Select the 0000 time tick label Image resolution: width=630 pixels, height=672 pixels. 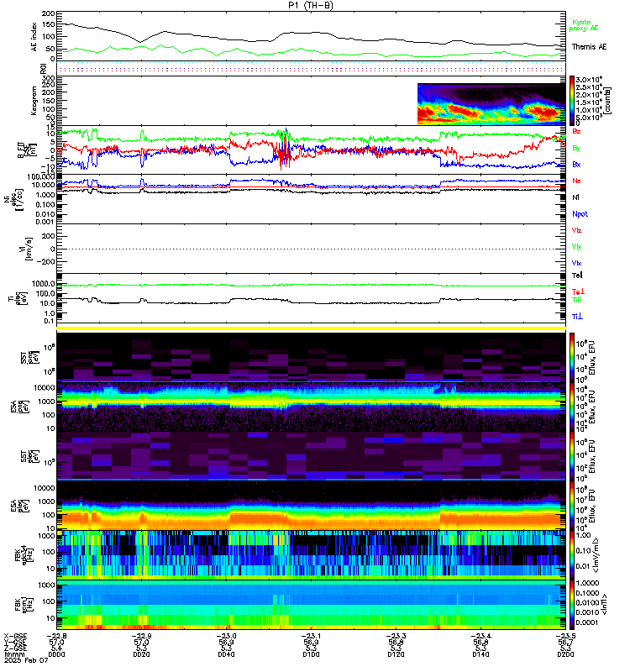(x=56, y=654)
